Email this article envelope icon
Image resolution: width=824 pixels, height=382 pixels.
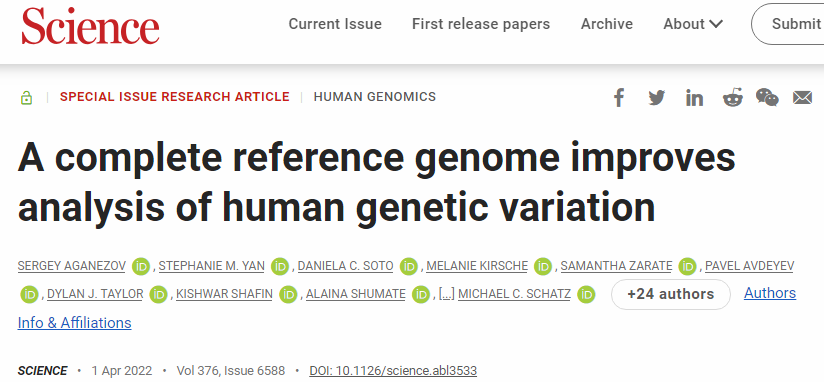pos(802,98)
